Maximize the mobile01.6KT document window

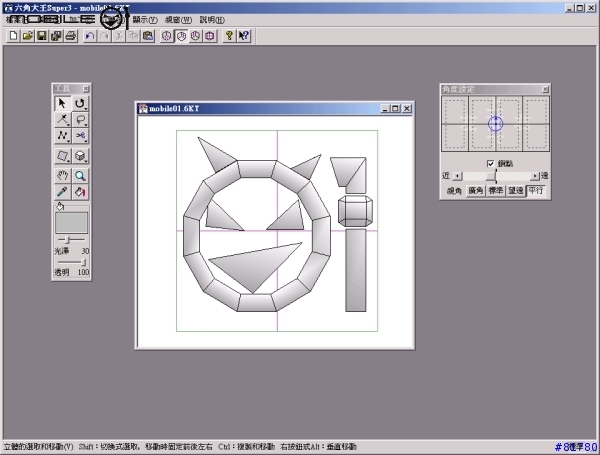point(396,109)
